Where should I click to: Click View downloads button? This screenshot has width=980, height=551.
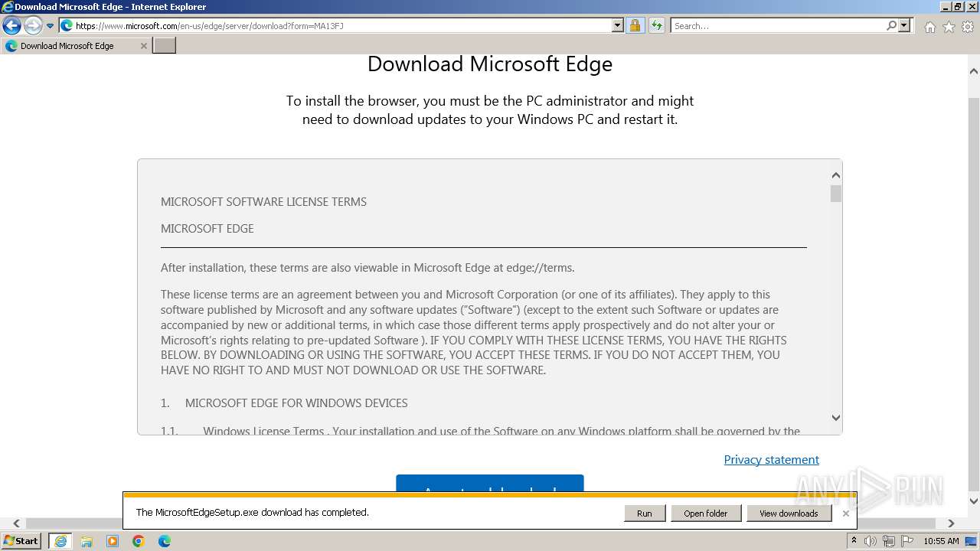click(x=789, y=514)
